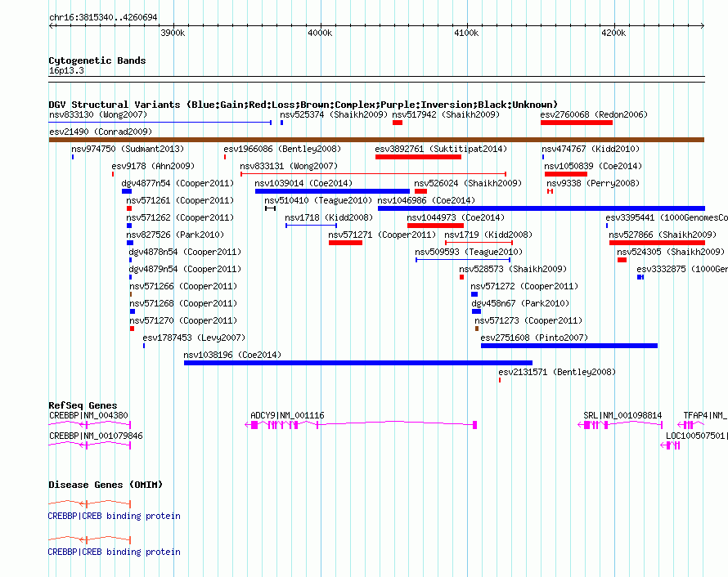728x577 pixels.
Task: Open the esv1787453 (Levy2007) label
Action: click(x=194, y=338)
